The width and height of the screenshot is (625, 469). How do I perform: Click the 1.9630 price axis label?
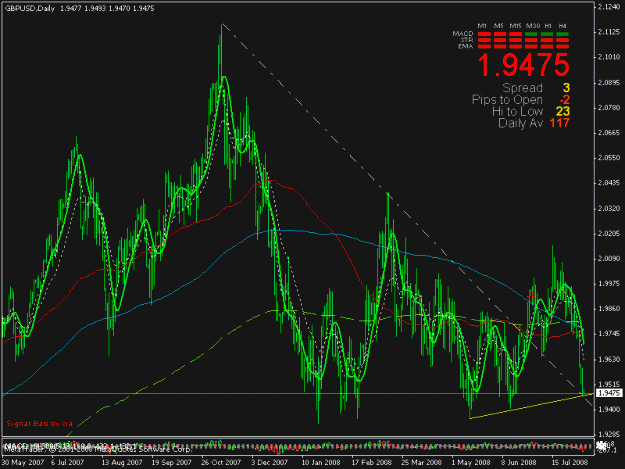609,359
